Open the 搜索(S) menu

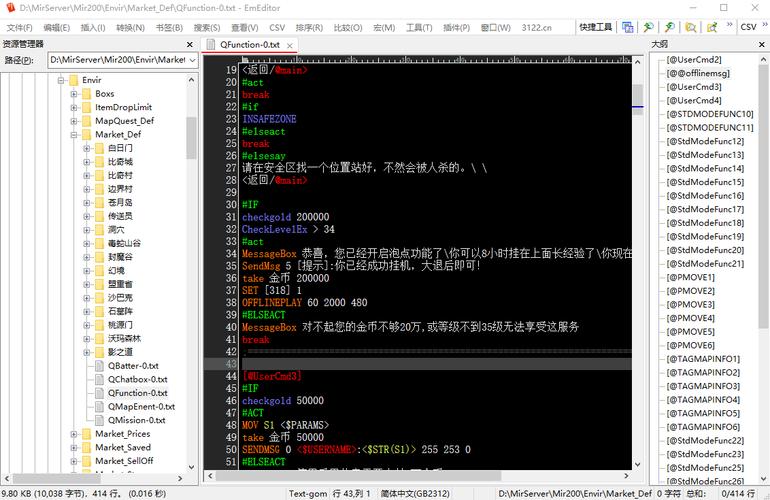click(207, 28)
